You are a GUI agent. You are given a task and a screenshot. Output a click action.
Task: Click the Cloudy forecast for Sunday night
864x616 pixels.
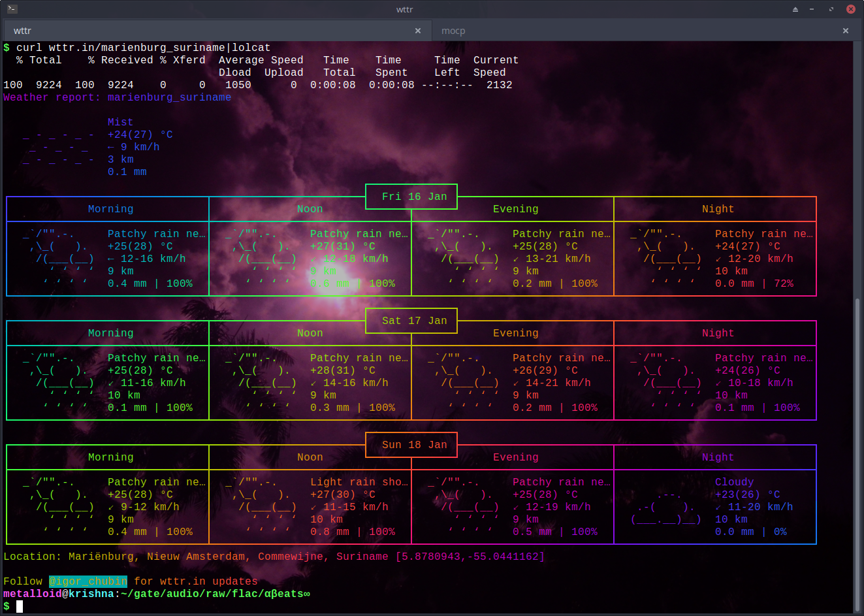(x=734, y=482)
